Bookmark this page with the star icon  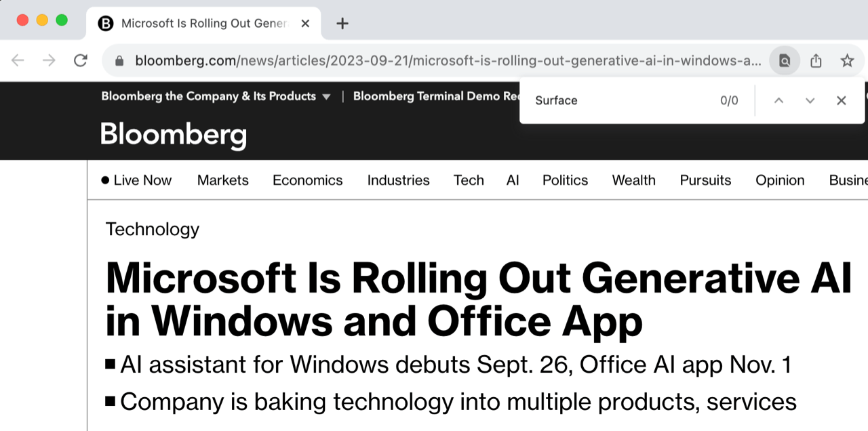847,60
